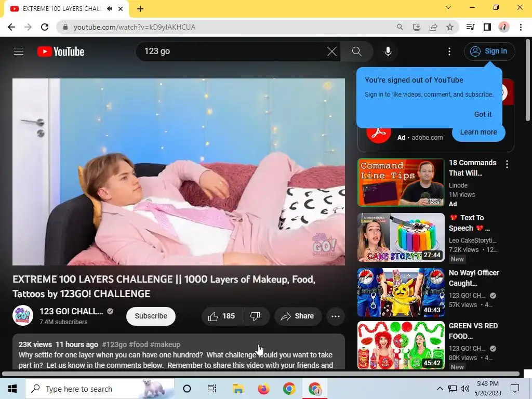Like the video with thumbs up
The height and width of the screenshot is (399, 532).
pyautogui.click(x=222, y=316)
